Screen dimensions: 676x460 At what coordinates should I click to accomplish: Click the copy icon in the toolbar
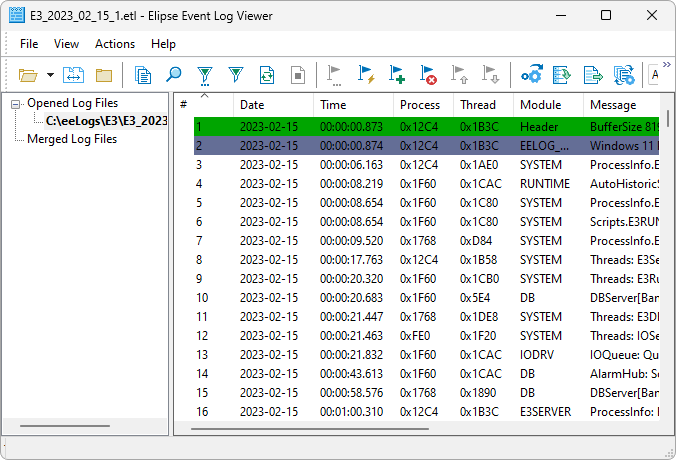[x=143, y=75]
